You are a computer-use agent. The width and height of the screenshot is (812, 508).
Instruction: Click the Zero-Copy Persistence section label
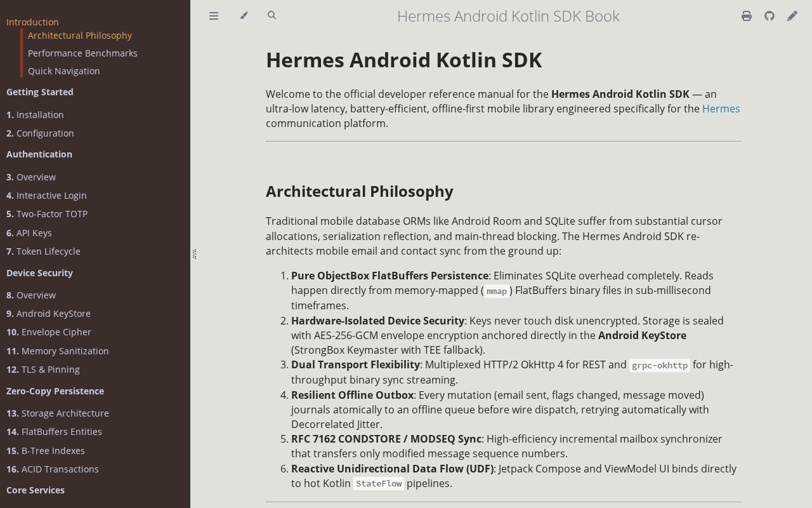tap(55, 391)
